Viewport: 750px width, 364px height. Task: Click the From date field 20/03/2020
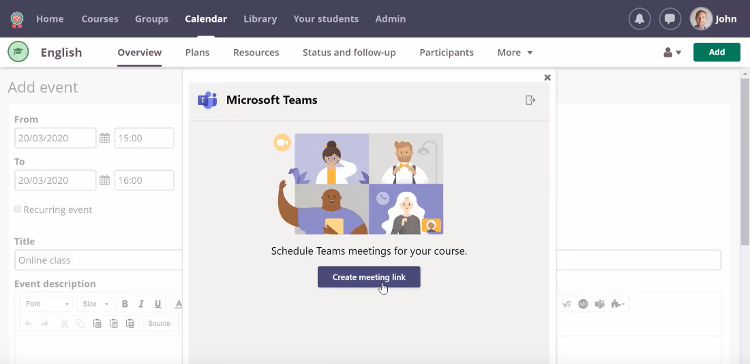pyautogui.click(x=55, y=138)
